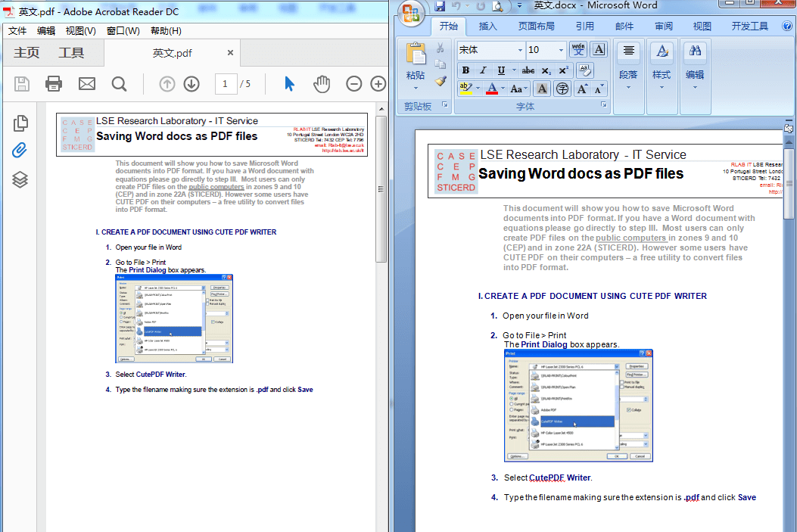Open the magnifier search tool in Acrobat Reader
Image resolution: width=797 pixels, height=532 pixels.
click(x=119, y=84)
